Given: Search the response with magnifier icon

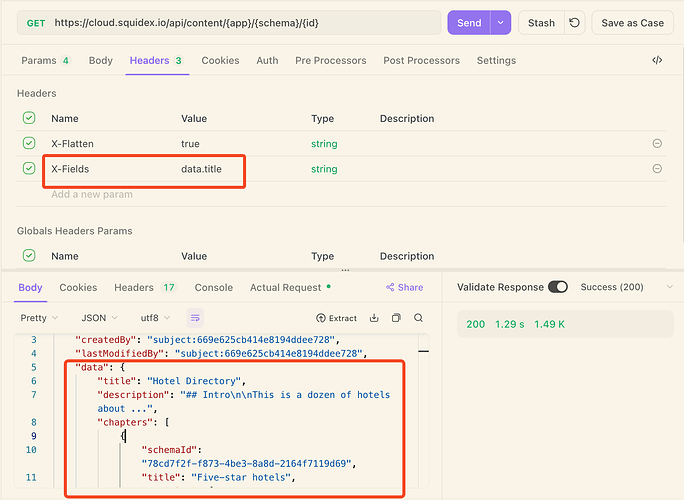Looking at the screenshot, I should tap(418, 318).
